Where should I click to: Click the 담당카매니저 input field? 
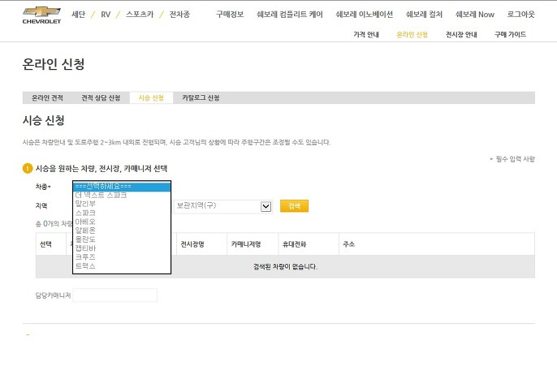(x=114, y=295)
